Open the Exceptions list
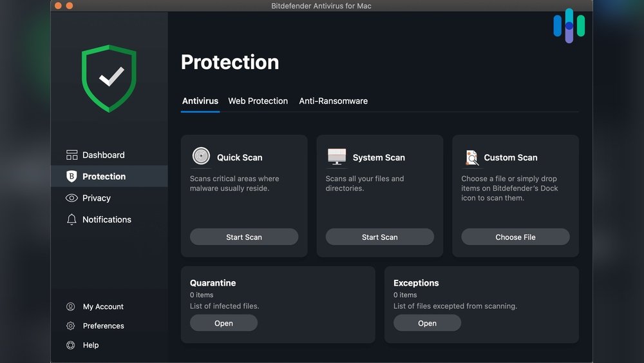 pyautogui.click(x=427, y=324)
